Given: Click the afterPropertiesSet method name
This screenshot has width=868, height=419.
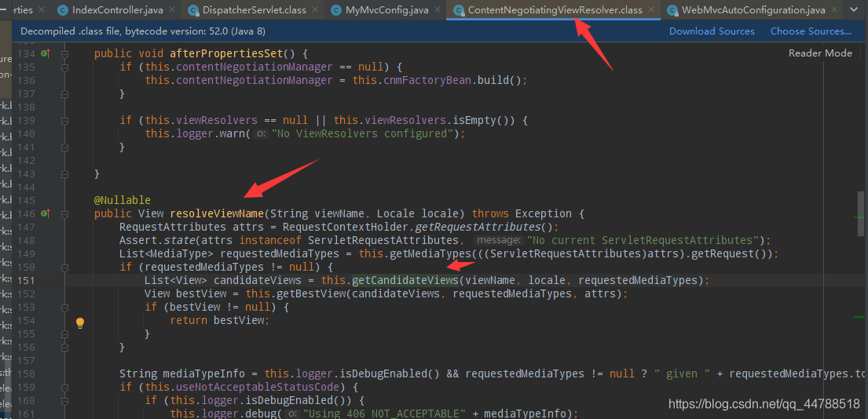Looking at the screenshot, I should coord(226,54).
